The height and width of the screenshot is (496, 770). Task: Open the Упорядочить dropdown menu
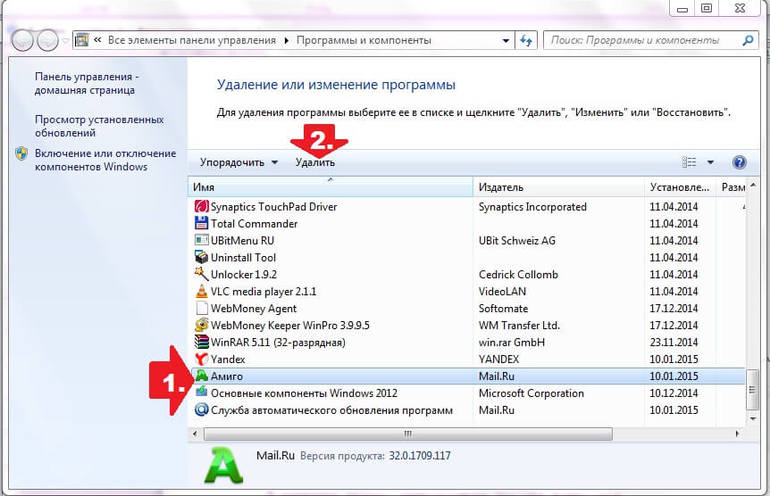click(239, 162)
